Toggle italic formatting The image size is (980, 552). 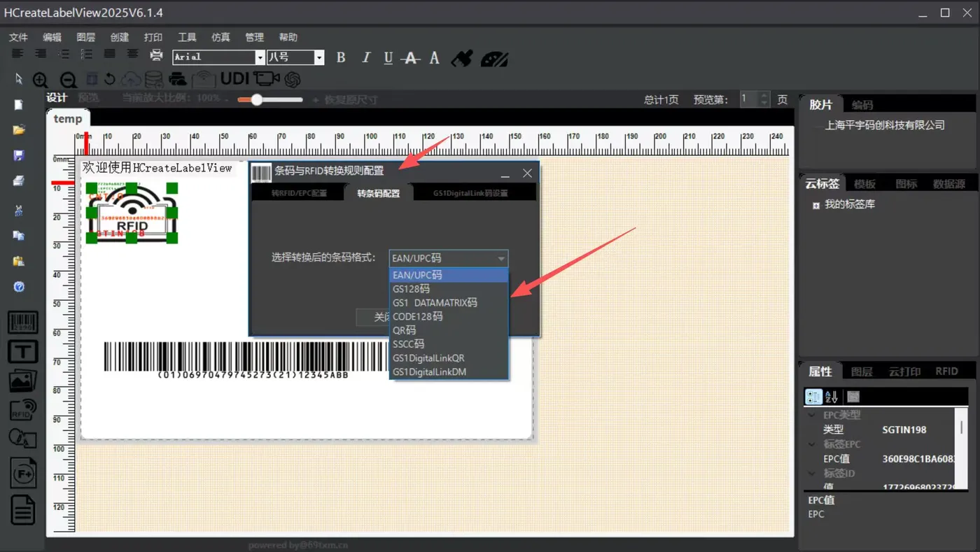point(365,57)
